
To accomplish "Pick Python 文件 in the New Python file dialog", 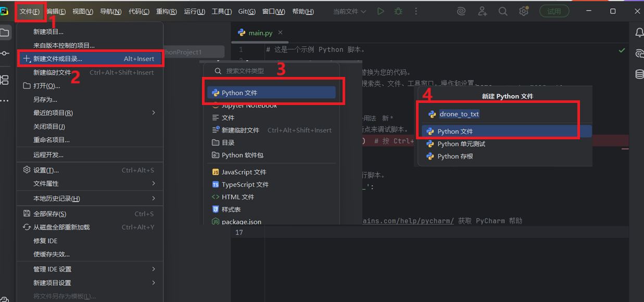I will (507, 132).
